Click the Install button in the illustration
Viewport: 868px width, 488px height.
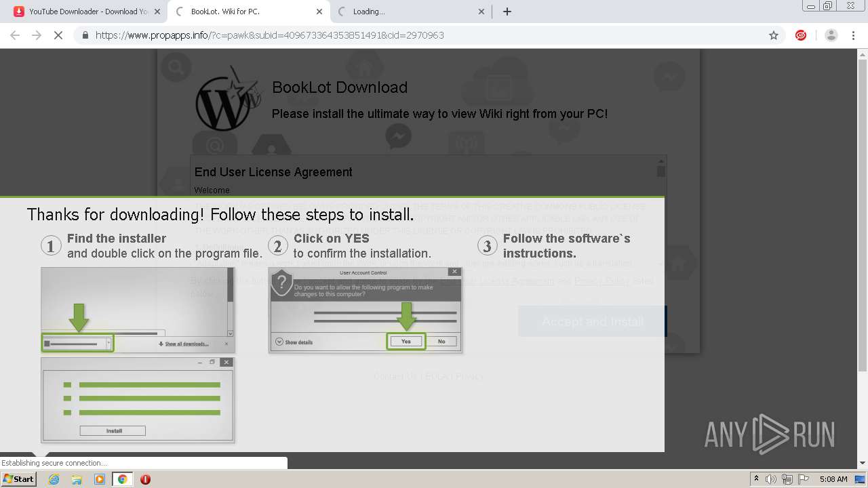pyautogui.click(x=113, y=430)
